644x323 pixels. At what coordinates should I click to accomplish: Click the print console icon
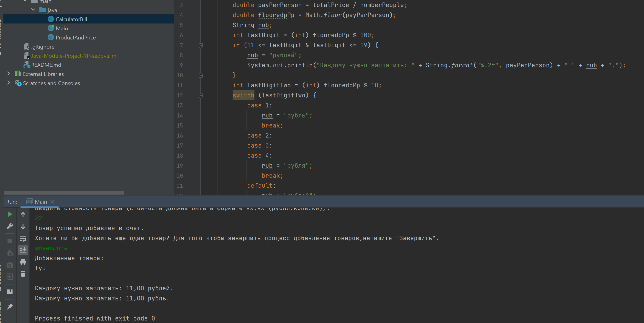point(23,262)
